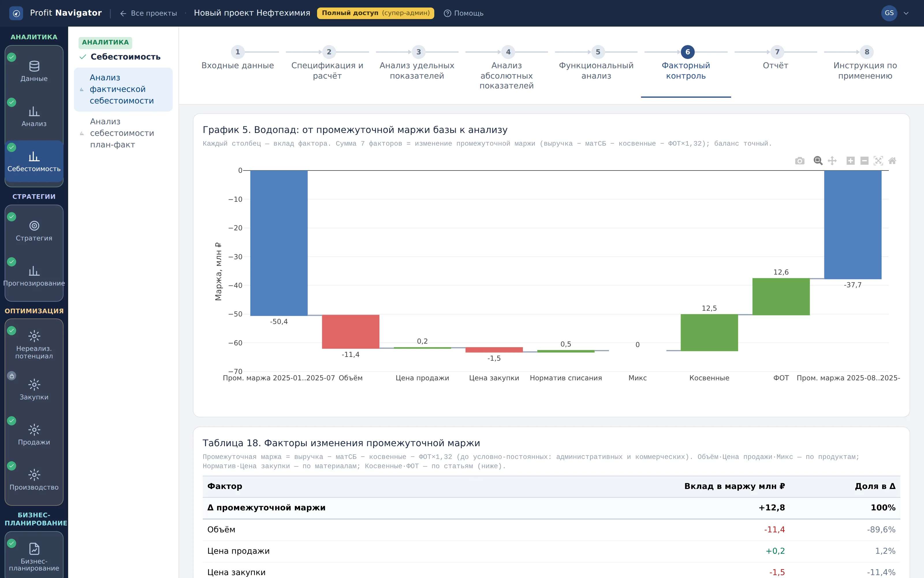Reset chart axes with home icon
This screenshot has width=924, height=578.
click(x=892, y=161)
